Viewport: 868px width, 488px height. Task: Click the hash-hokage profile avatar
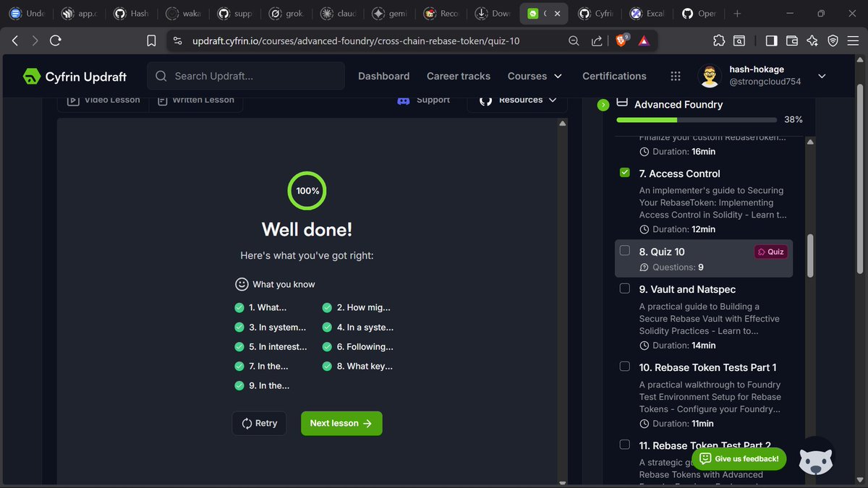(x=710, y=76)
